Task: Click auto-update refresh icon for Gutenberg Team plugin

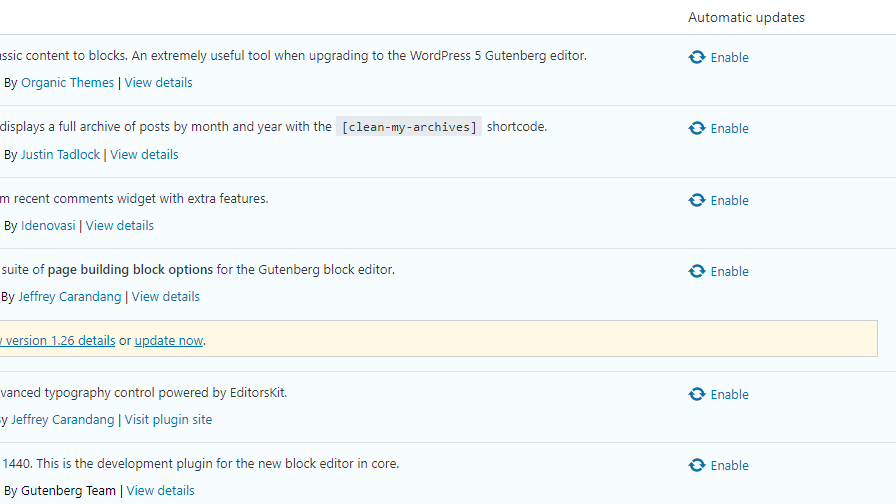Action: tap(697, 466)
